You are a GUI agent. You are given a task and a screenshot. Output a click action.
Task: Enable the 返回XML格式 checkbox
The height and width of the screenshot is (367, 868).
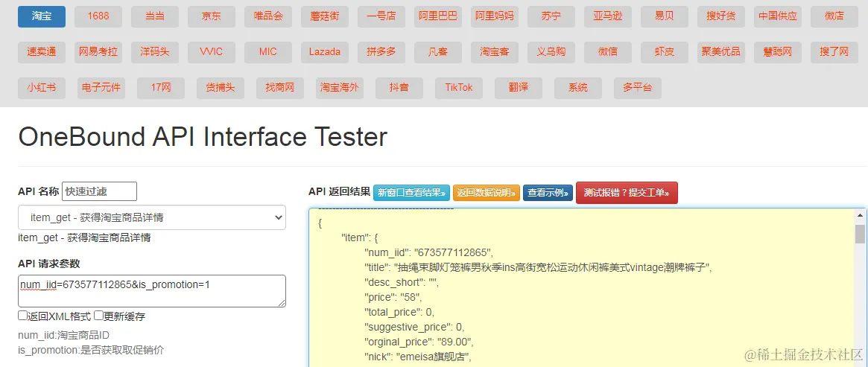tap(22, 316)
